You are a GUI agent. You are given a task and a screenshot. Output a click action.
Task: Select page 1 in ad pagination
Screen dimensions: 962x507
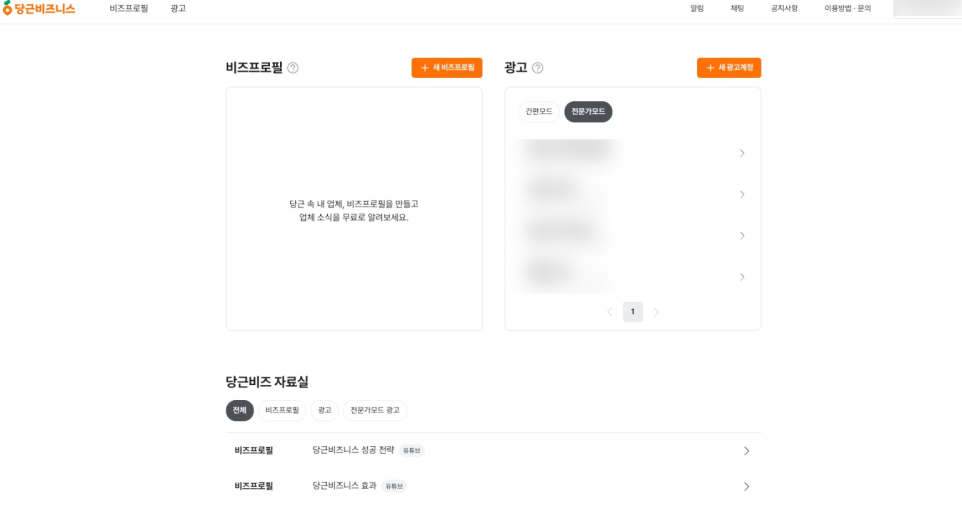tap(633, 312)
